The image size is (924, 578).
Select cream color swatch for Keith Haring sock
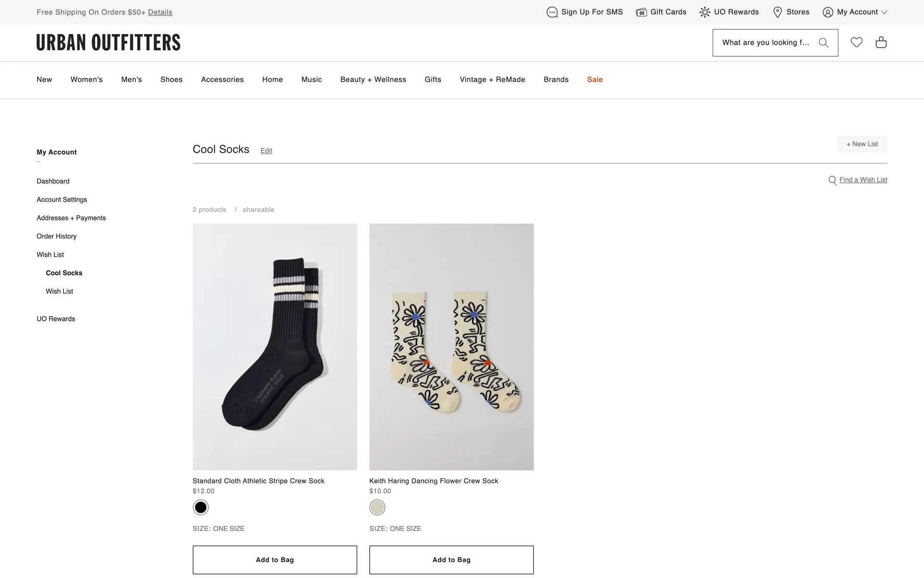tap(377, 507)
